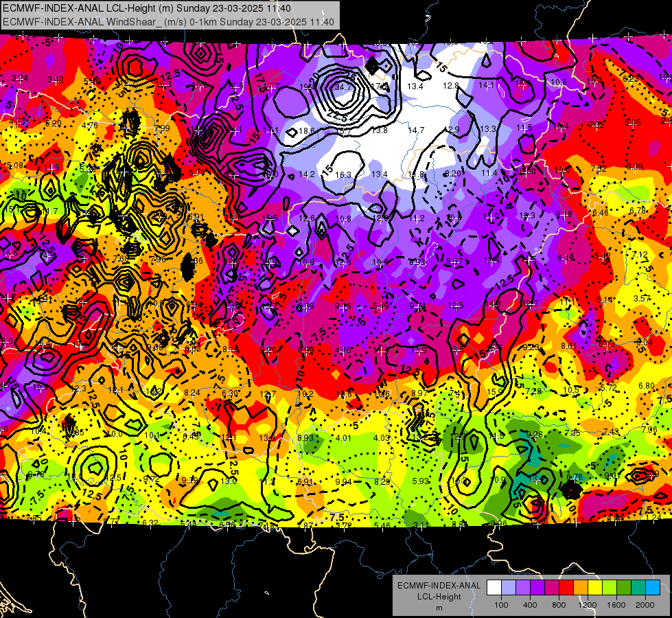The height and width of the screenshot is (618, 672).
Task: Click the orange legend swatch
Action: 581,588
